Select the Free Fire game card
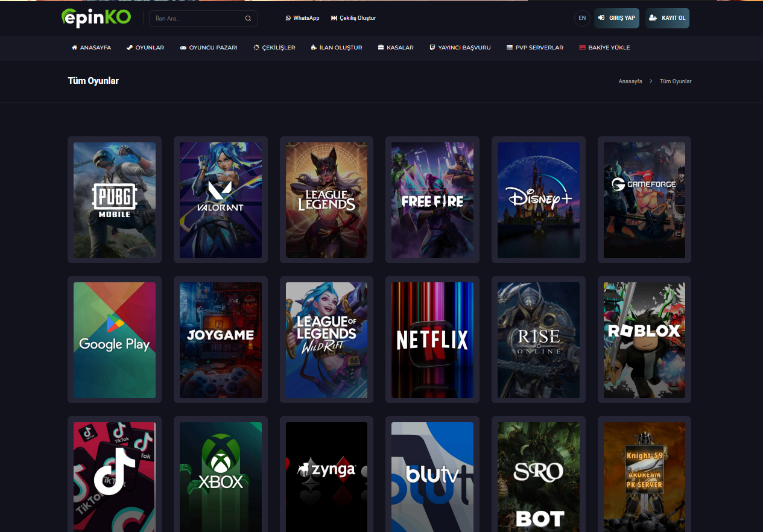The width and height of the screenshot is (763, 532). [x=432, y=200]
